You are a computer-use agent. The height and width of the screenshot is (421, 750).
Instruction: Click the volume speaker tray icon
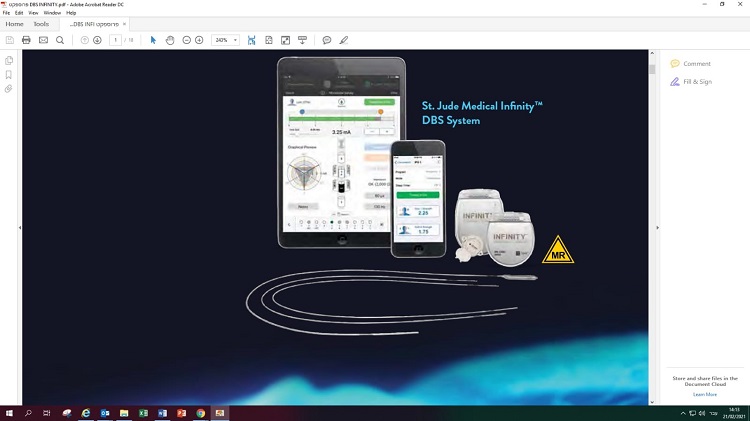coord(702,413)
